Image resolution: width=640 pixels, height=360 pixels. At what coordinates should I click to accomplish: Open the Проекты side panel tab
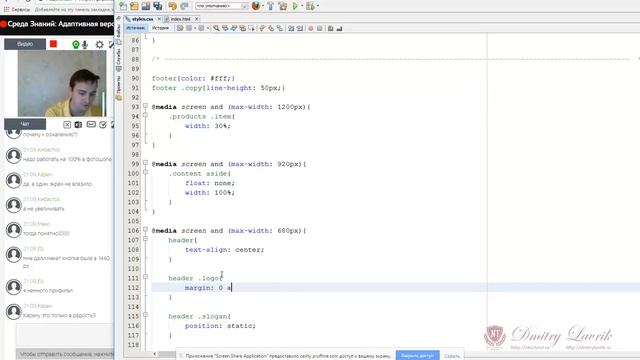118,87
